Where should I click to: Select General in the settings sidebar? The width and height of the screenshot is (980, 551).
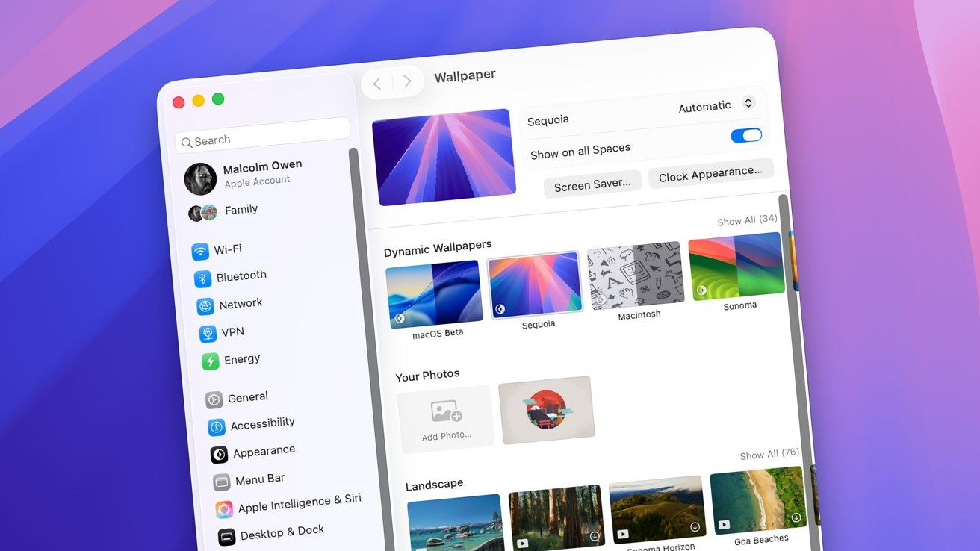tap(247, 397)
